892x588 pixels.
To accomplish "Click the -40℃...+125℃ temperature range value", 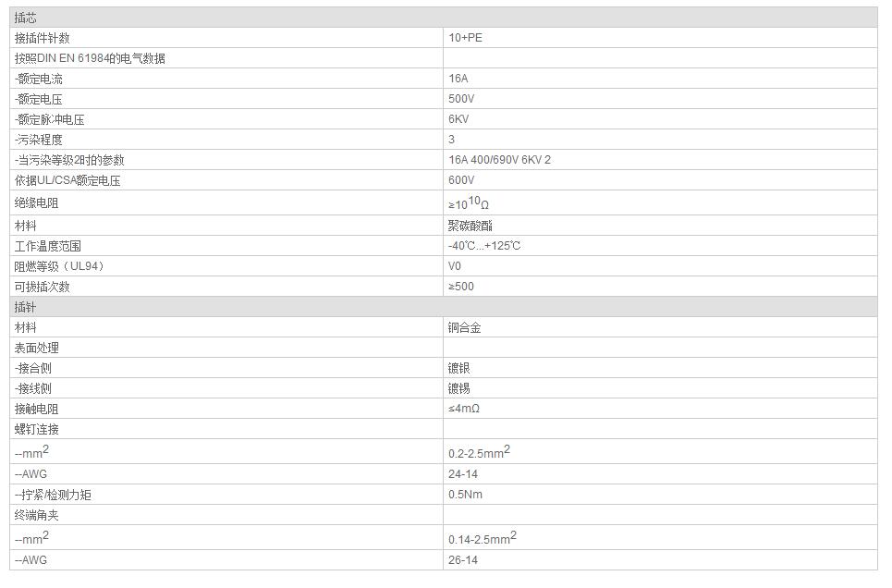I will pyautogui.click(x=484, y=246).
